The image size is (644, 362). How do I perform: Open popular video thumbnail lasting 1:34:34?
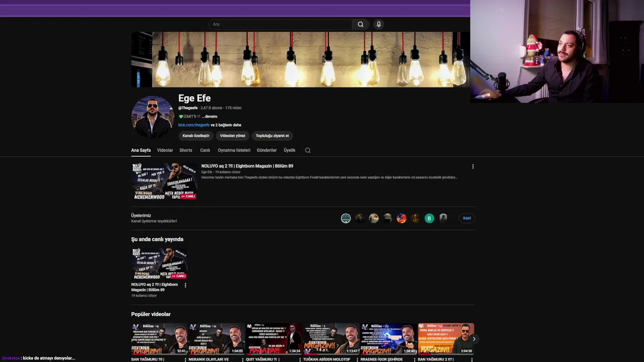[274, 339]
